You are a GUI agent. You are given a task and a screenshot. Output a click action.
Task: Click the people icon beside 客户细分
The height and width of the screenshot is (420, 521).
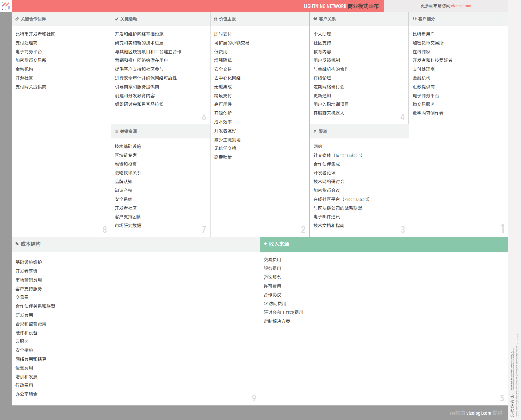click(414, 19)
